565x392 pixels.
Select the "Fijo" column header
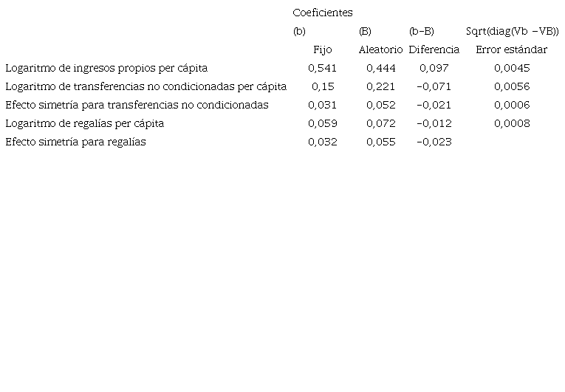coord(323,49)
